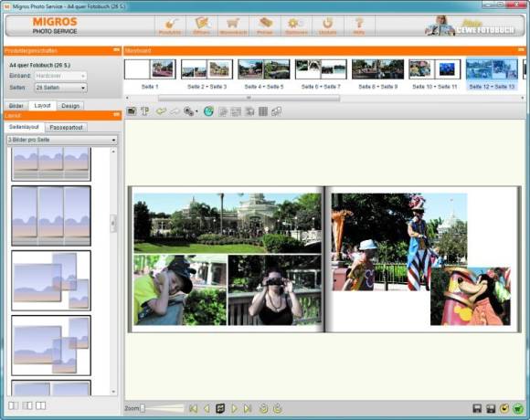Viewport: 530px width, 420px height.
Task: Collapse the Produkteigenschaften panel
Action: pos(116,50)
